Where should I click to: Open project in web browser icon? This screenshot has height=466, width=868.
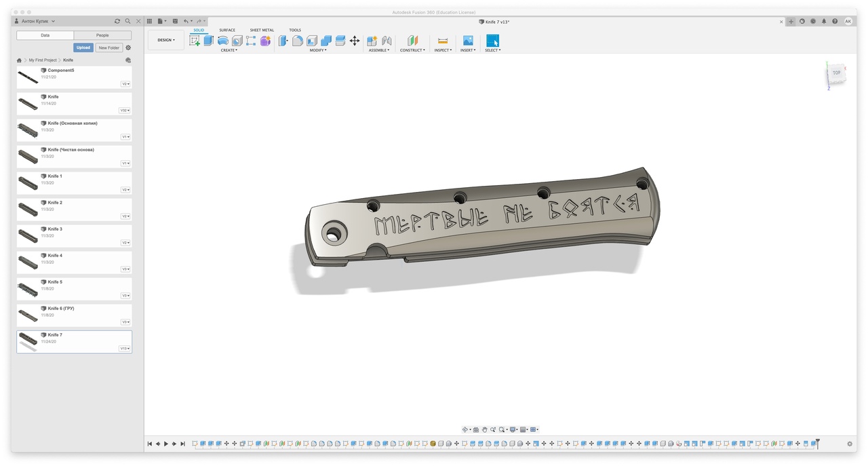128,60
